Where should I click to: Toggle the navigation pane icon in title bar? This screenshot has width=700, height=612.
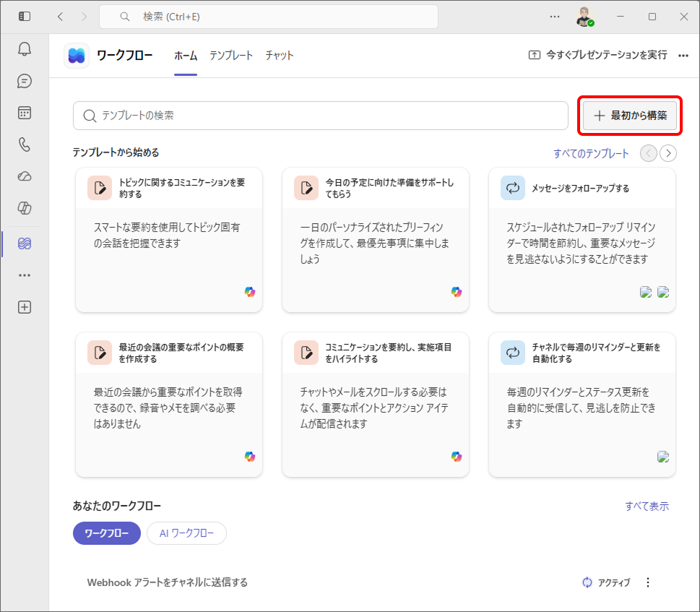[x=25, y=17]
